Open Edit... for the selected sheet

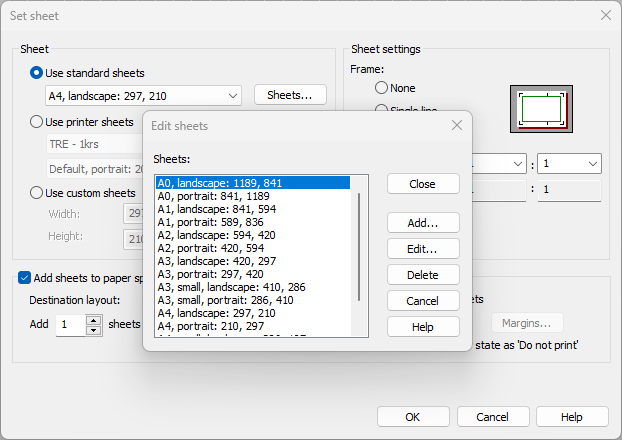[x=423, y=248]
